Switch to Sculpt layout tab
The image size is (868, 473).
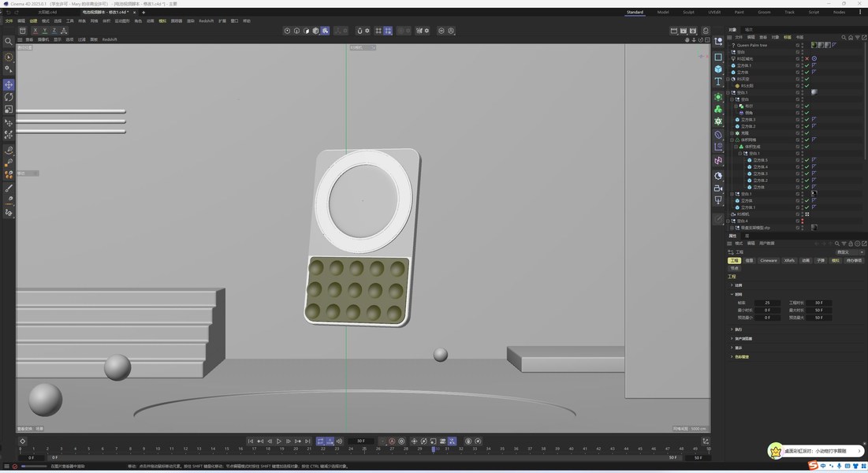pos(688,12)
